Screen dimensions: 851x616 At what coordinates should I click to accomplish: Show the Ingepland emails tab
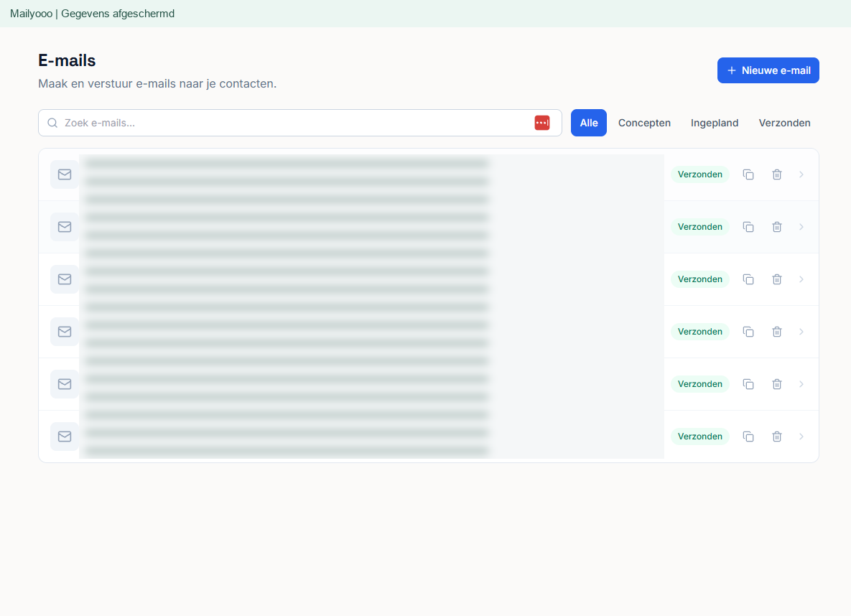pyautogui.click(x=715, y=123)
